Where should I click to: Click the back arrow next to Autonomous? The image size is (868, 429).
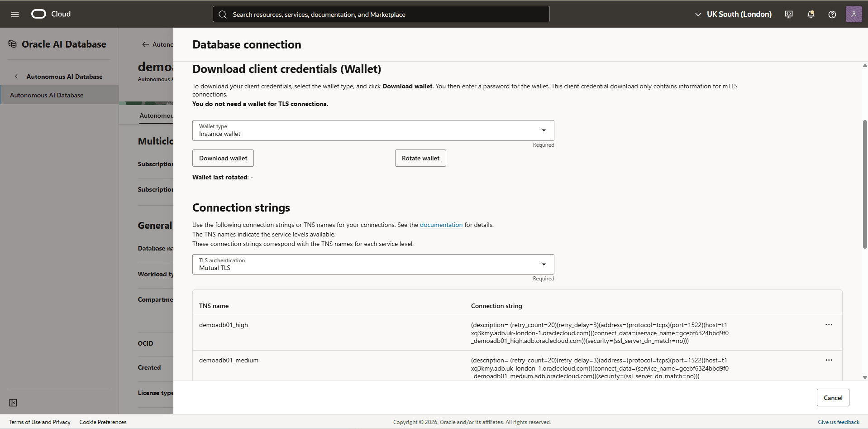pos(145,44)
